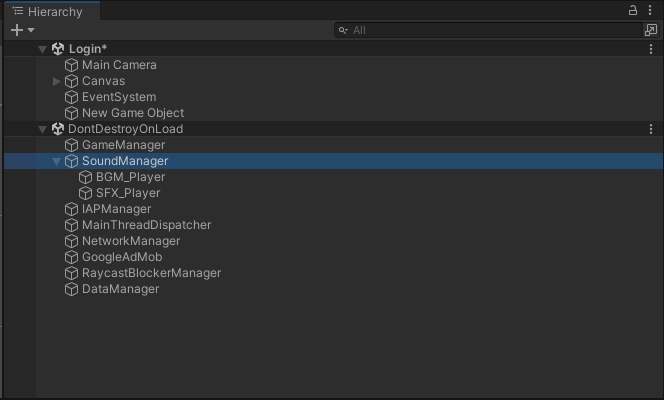Open the DontDestroyOnLoad scene options menu
The height and width of the screenshot is (400, 664).
(x=651, y=129)
